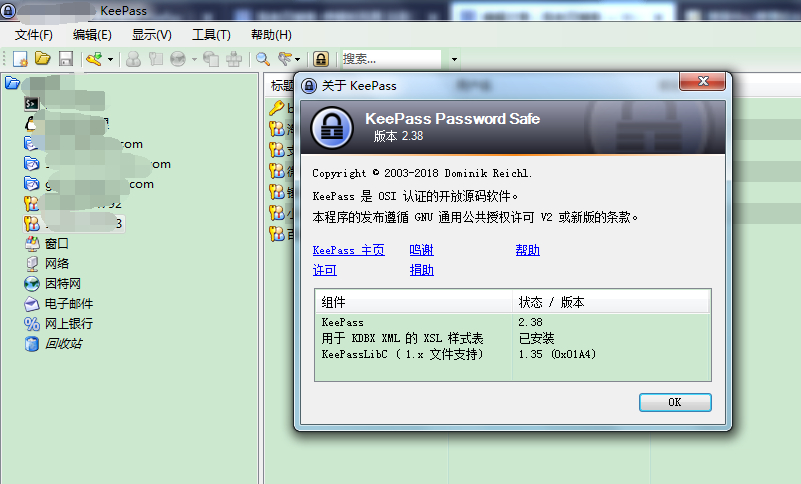
Task: Click into the quick search box
Action: pyautogui.click(x=391, y=59)
